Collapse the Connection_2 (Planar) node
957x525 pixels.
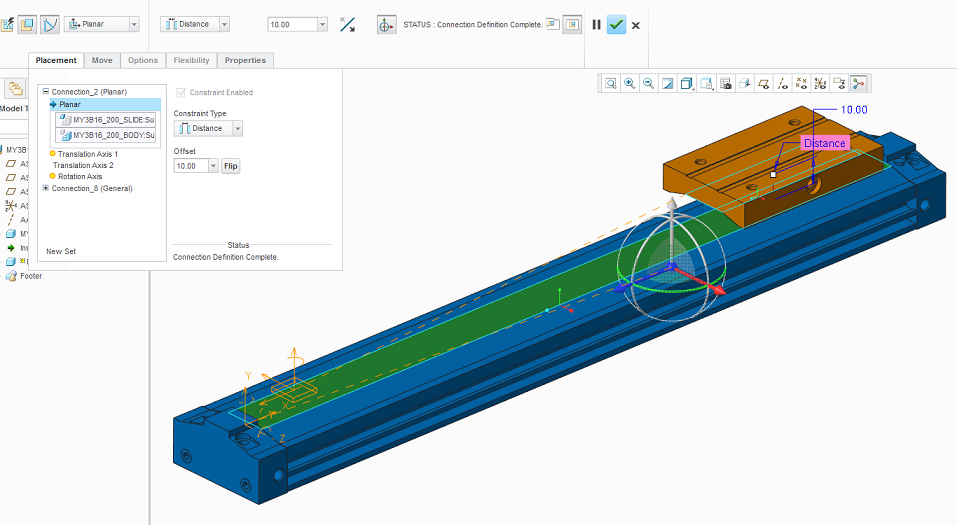[x=46, y=92]
